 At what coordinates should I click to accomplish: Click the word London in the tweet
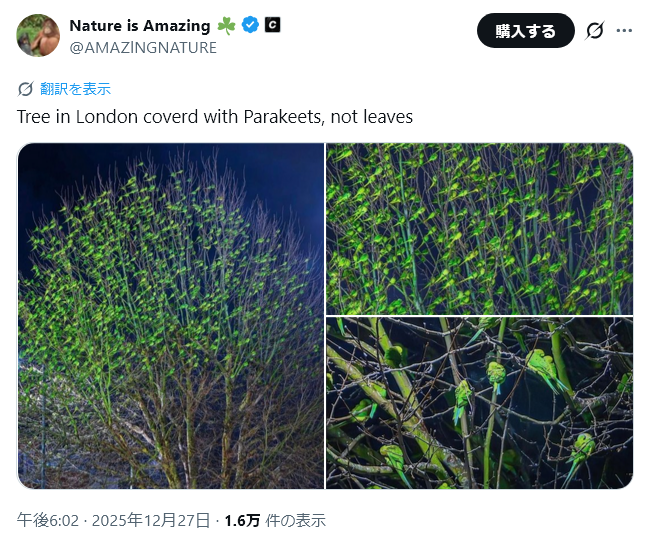(106, 117)
